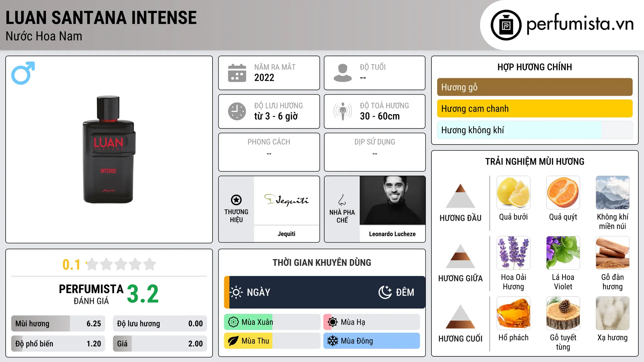Screen dimensions: 644x362
Task: Open the Quả bưởi note image
Action: point(514,193)
